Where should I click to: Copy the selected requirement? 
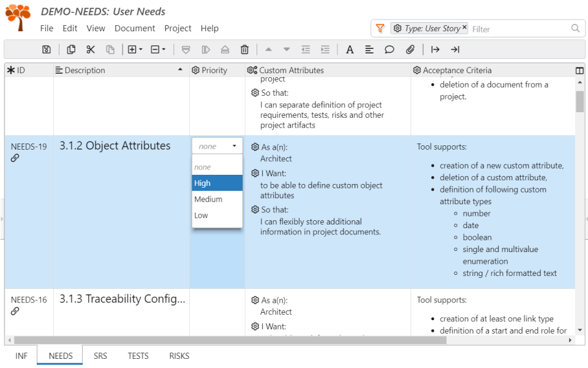click(71, 49)
